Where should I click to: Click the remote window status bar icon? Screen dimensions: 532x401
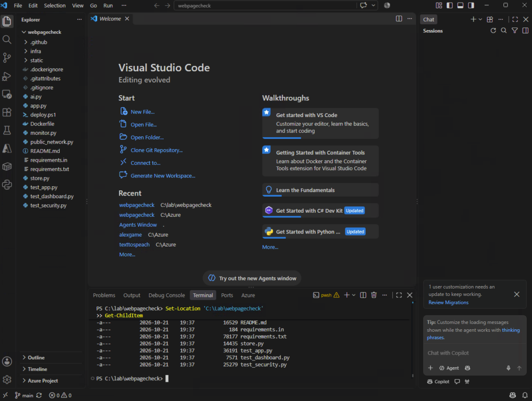coord(5,395)
